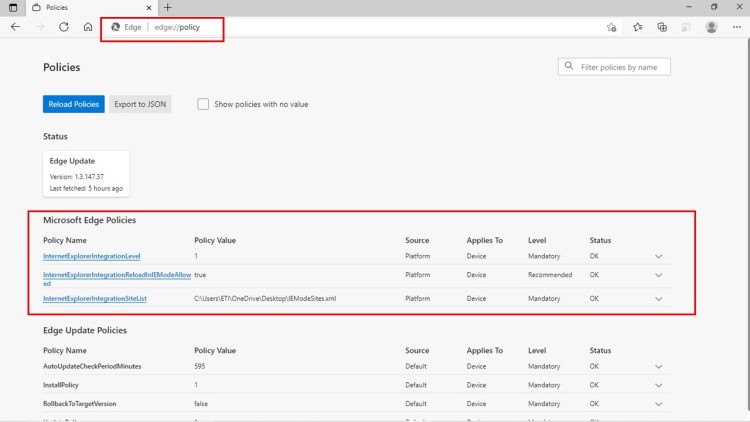Open the tab actions menu icon

[x=12, y=7]
